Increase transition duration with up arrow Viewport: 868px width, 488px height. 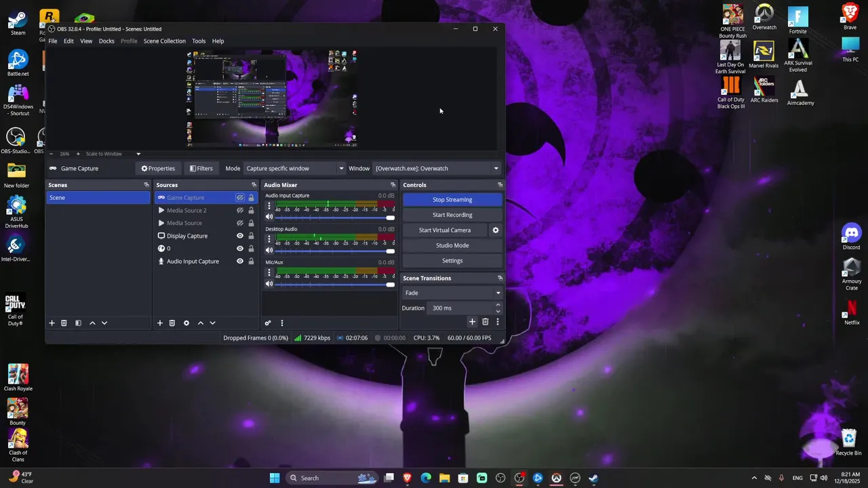(x=498, y=305)
